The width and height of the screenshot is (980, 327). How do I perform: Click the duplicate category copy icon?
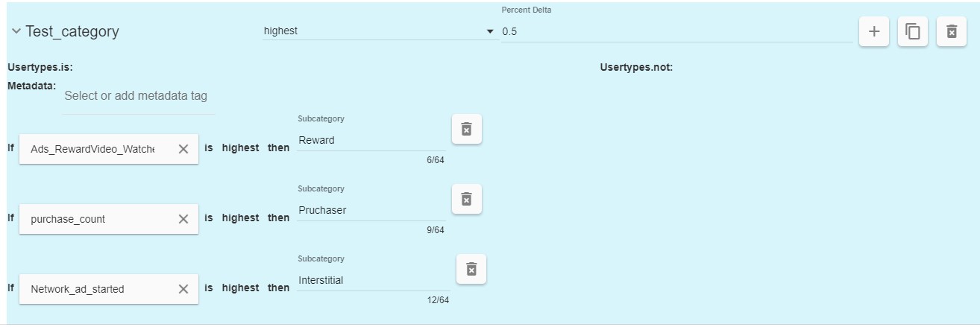point(912,31)
